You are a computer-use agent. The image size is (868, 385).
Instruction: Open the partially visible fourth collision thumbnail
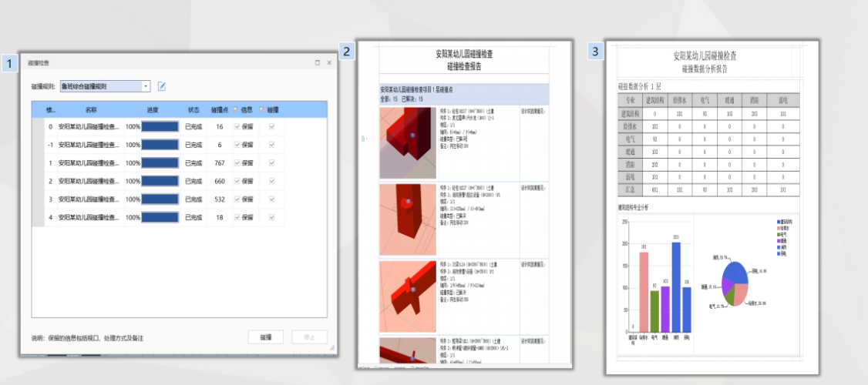408,350
